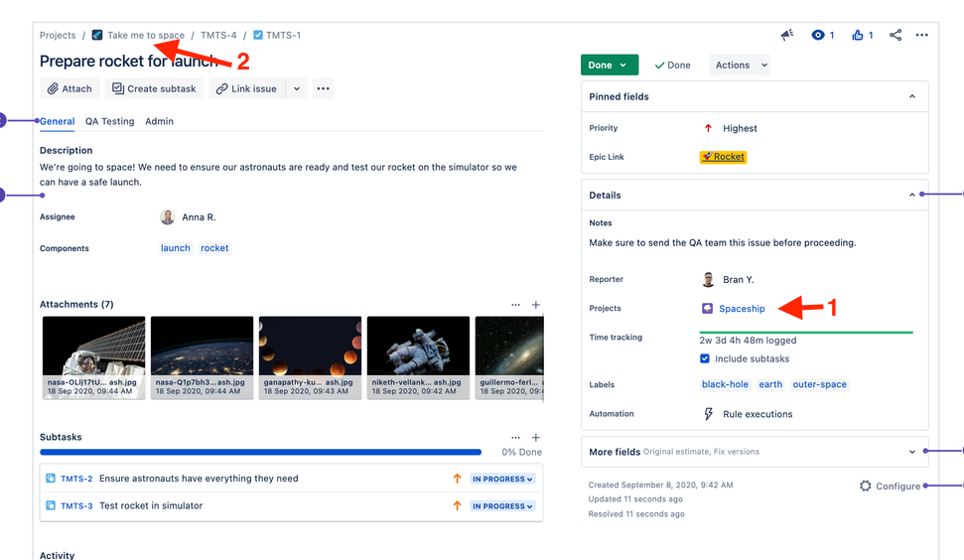Click the Configure gear link
The width and height of the screenshot is (964, 560).
(890, 486)
